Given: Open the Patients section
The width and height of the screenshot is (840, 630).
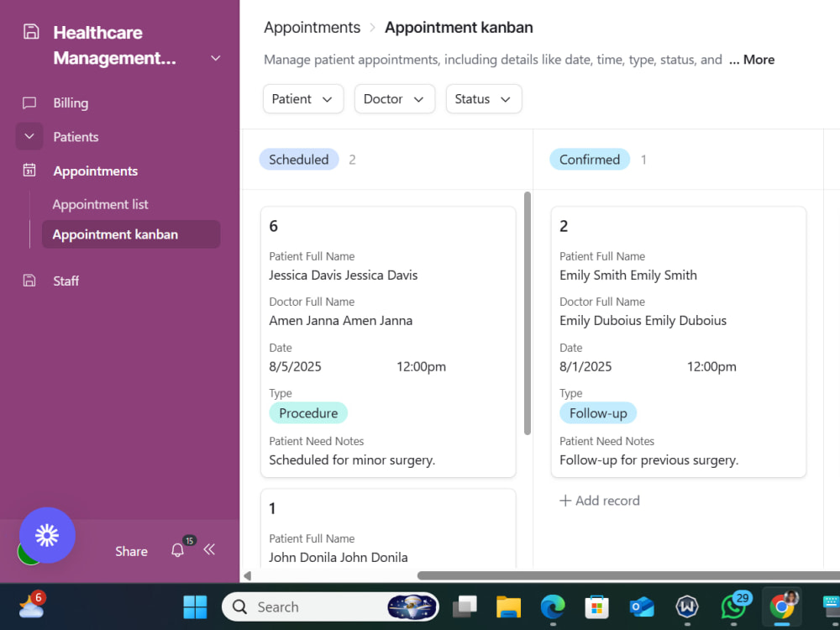Looking at the screenshot, I should [x=76, y=137].
